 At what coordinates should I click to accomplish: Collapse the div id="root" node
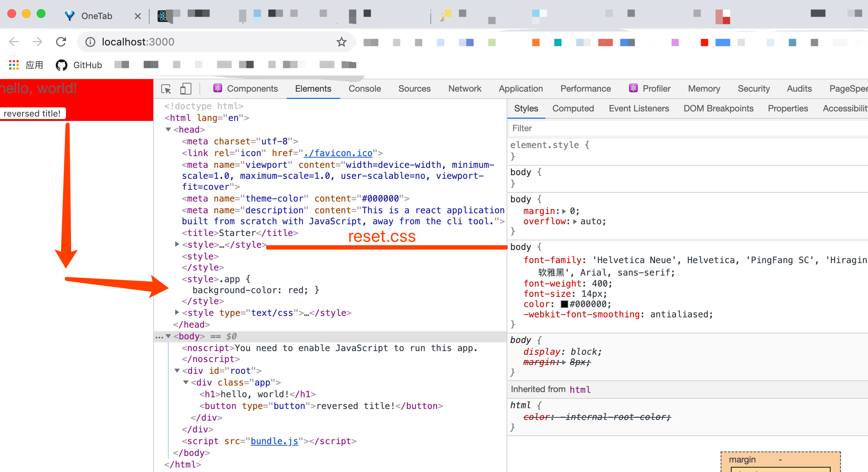tap(177, 370)
